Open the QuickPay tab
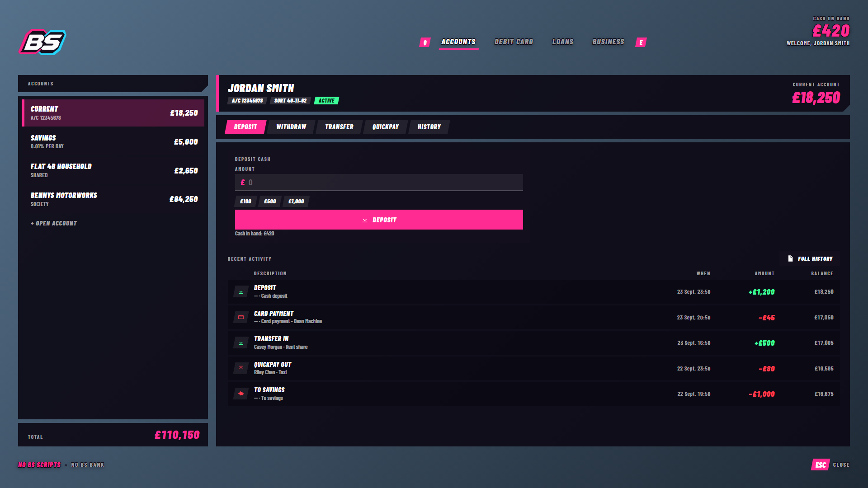The height and width of the screenshot is (488, 868). point(386,127)
